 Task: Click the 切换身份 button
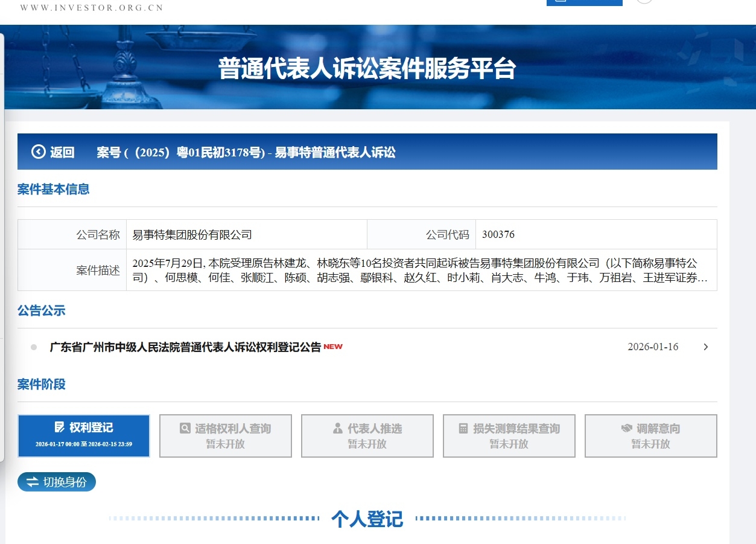click(57, 482)
